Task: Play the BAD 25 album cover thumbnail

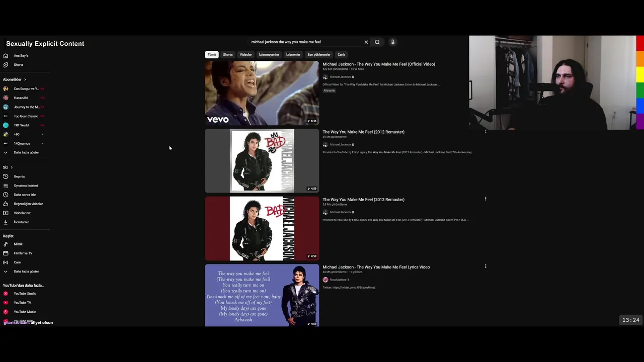Action: pyautogui.click(x=262, y=161)
